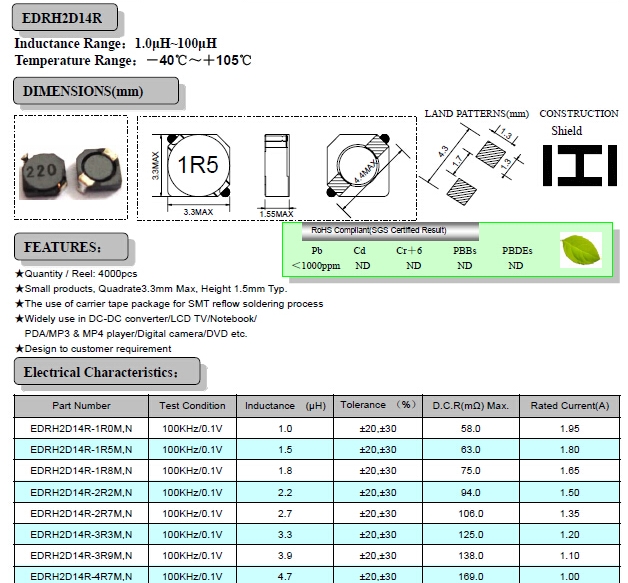This screenshot has width=628, height=583.
Task: Click the Inductance (µH) column header
Action: point(285,406)
